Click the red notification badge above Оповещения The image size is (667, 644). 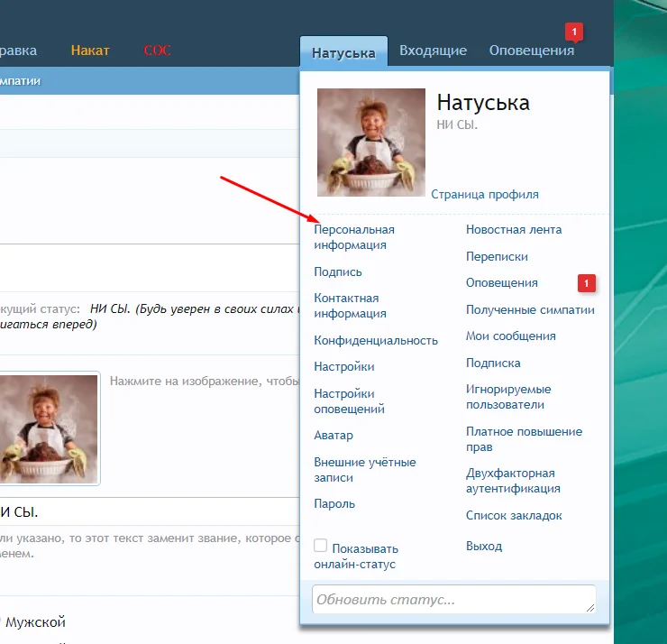pyautogui.click(x=574, y=32)
